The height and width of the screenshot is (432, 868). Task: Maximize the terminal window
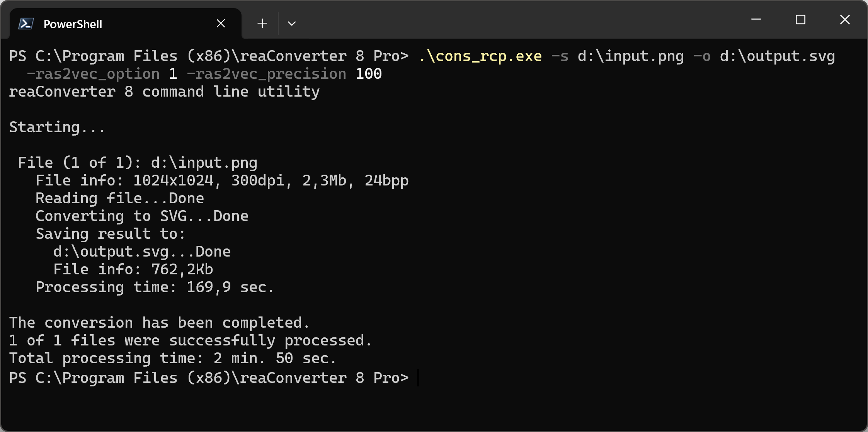click(x=800, y=19)
